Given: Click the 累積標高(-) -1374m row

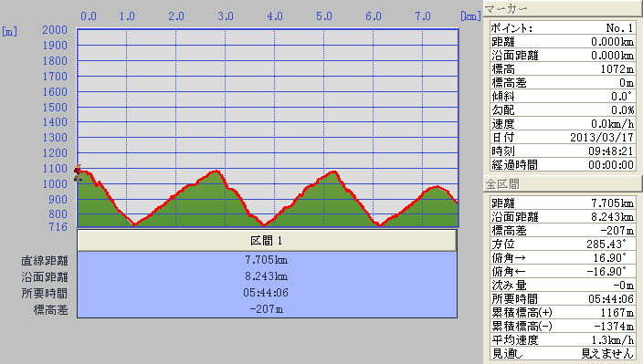Looking at the screenshot, I should tap(563, 327).
